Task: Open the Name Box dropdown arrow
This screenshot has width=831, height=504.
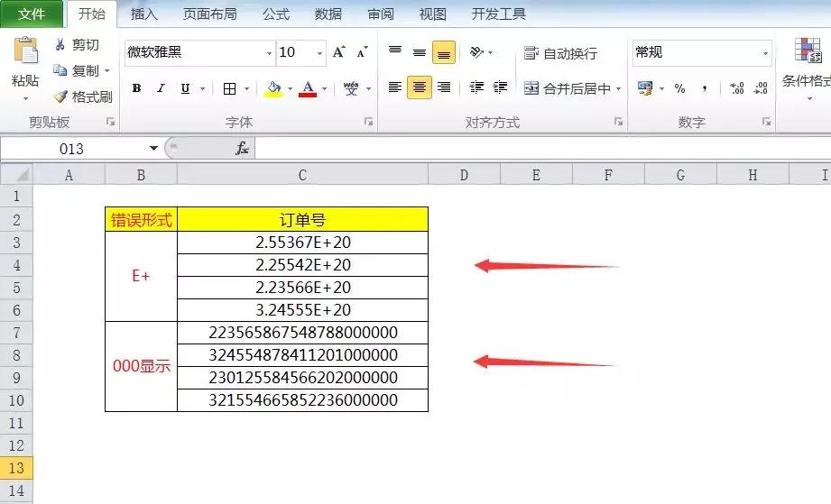Action: (153, 148)
